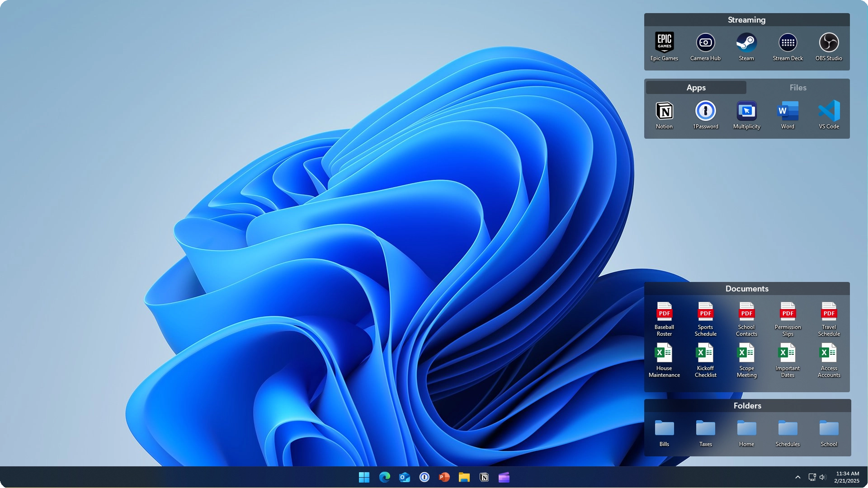Select the Apps tab
Image resolution: width=868 pixels, height=488 pixels.
[695, 87]
